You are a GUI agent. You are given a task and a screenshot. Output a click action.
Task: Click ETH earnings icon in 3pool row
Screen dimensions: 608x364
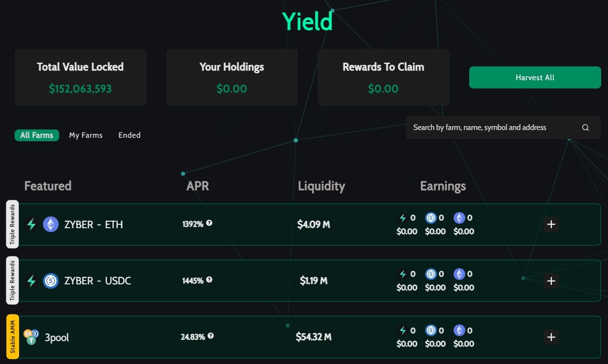459,330
